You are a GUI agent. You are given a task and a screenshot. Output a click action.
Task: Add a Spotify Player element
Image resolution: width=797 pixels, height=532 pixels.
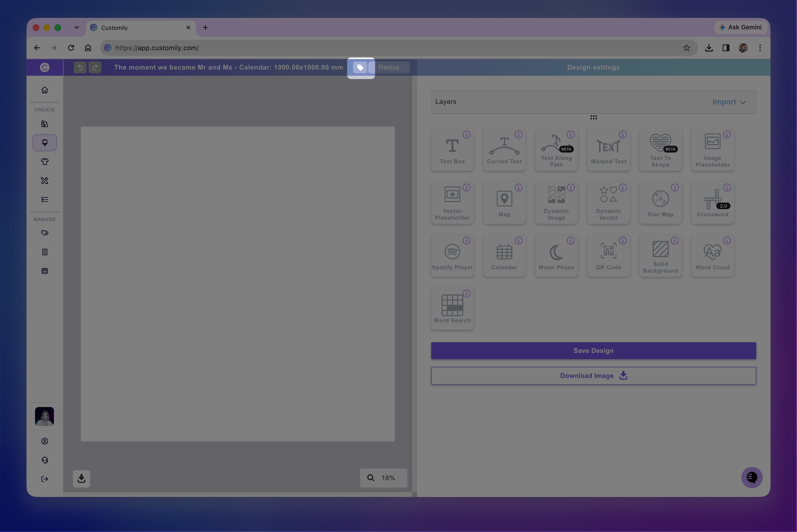click(452, 256)
